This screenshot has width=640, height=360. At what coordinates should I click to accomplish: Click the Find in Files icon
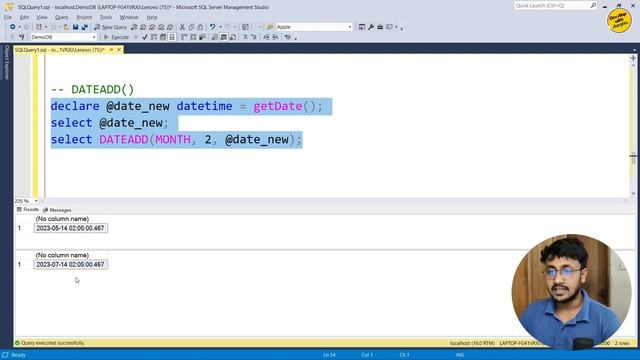pos(270,27)
